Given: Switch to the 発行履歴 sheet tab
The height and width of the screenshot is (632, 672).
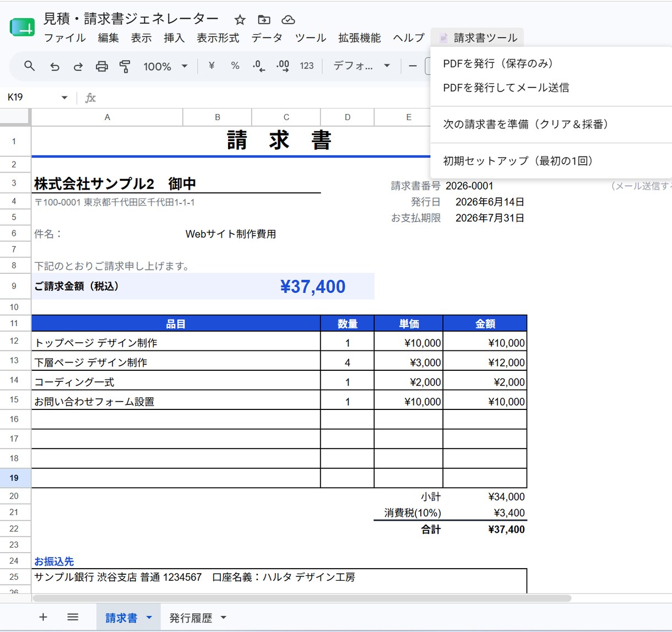Looking at the screenshot, I should tap(191, 618).
